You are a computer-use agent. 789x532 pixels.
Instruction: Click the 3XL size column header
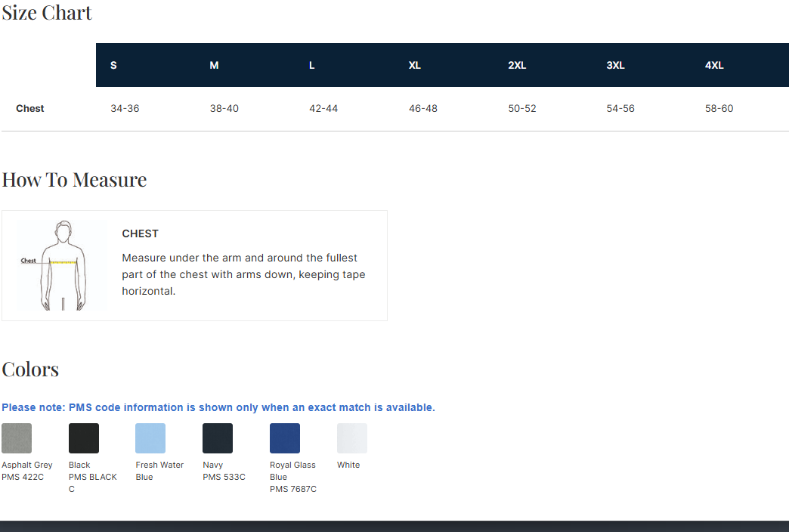(615, 66)
